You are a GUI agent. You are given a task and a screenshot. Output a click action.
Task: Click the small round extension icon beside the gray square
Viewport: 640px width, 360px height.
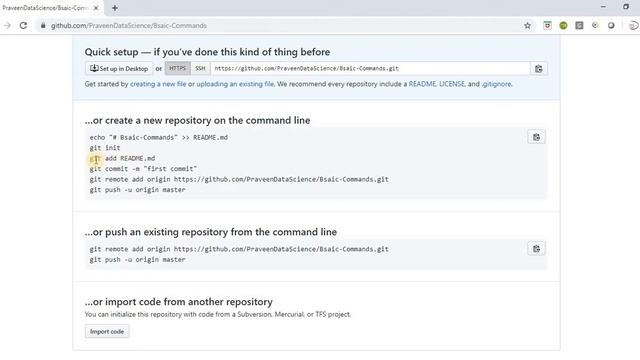[595, 25]
